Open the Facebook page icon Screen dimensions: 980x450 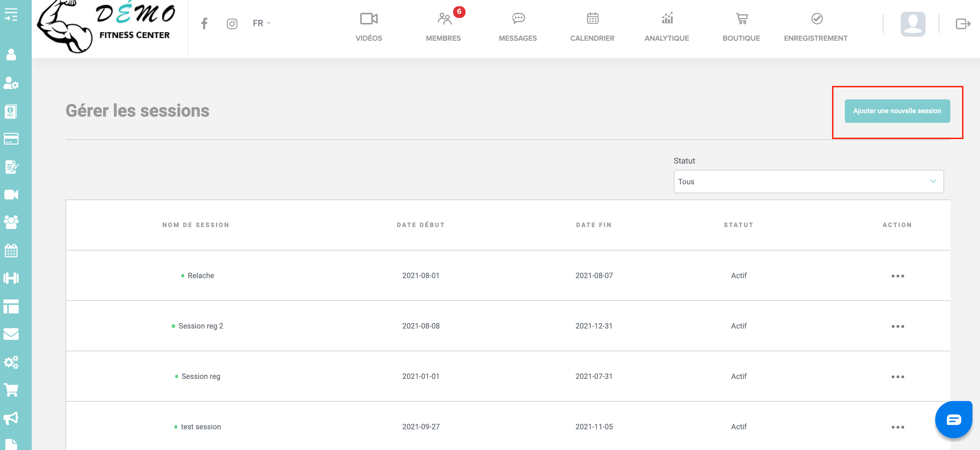coord(204,23)
